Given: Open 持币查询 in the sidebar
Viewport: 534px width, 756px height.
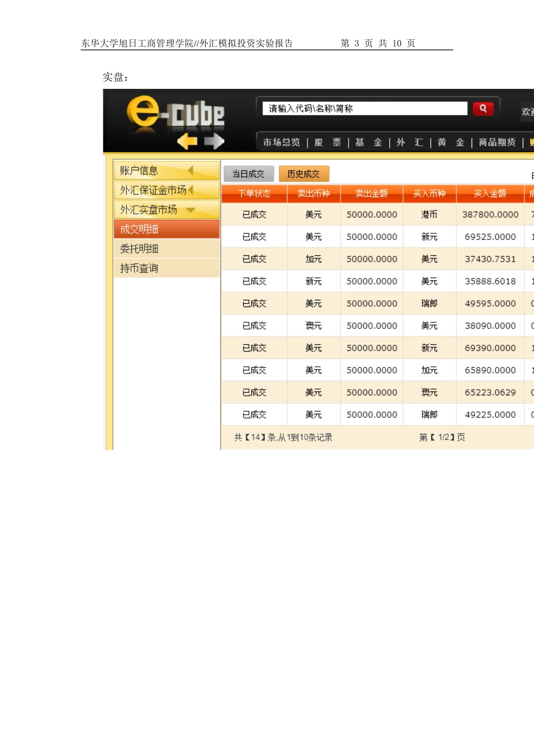Looking at the screenshot, I should (x=166, y=268).
